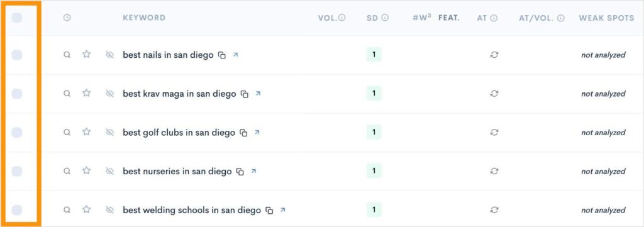Sort by the KEYWORD column header
Image resolution: width=644 pixels, height=227 pixels.
[144, 18]
